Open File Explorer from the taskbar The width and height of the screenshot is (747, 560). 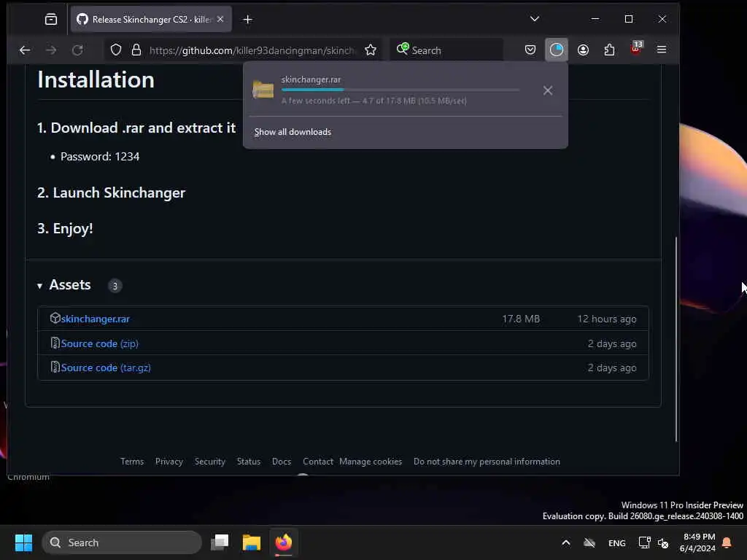pyautogui.click(x=252, y=542)
